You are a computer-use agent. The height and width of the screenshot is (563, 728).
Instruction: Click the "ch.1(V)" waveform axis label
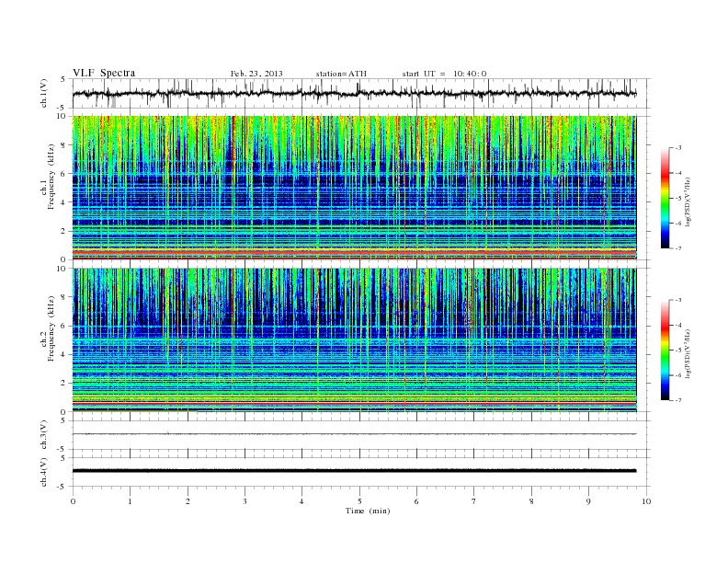[44, 93]
